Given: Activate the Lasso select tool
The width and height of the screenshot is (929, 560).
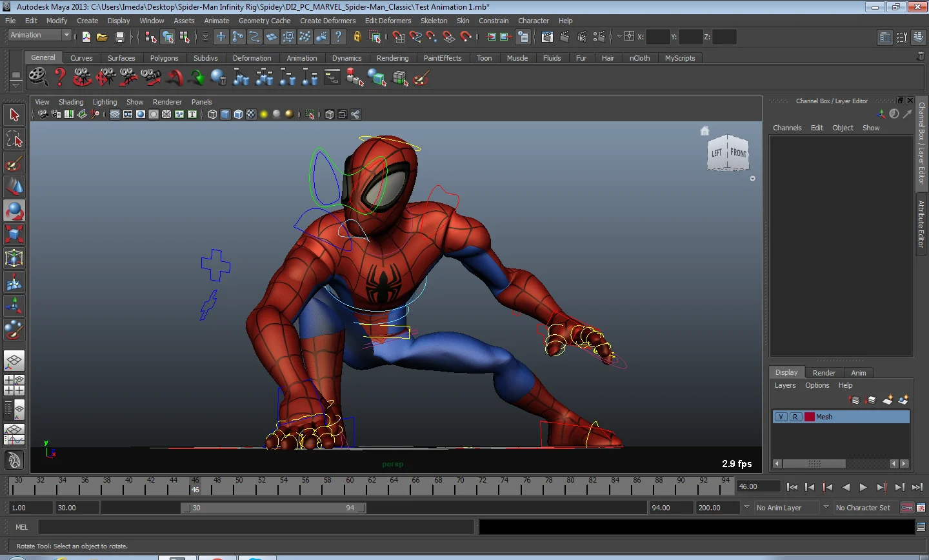Looking at the screenshot, I should pos(14,139).
